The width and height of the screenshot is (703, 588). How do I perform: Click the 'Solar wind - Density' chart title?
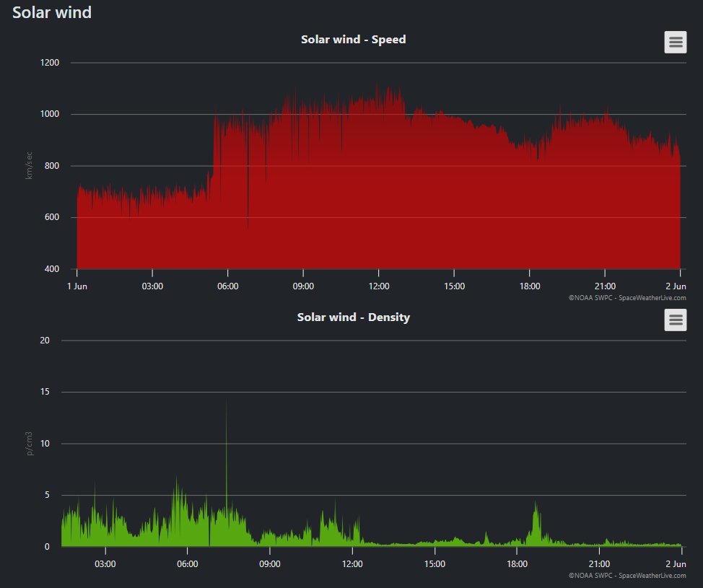(353, 317)
